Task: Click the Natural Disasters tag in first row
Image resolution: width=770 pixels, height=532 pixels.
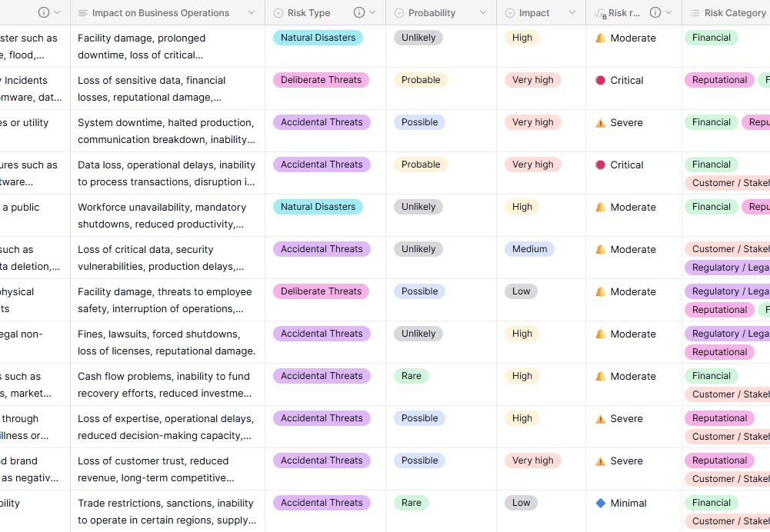Action: tap(318, 38)
